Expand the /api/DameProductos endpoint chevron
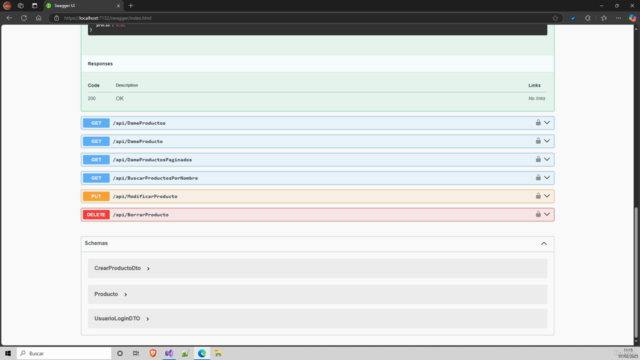 click(x=547, y=122)
